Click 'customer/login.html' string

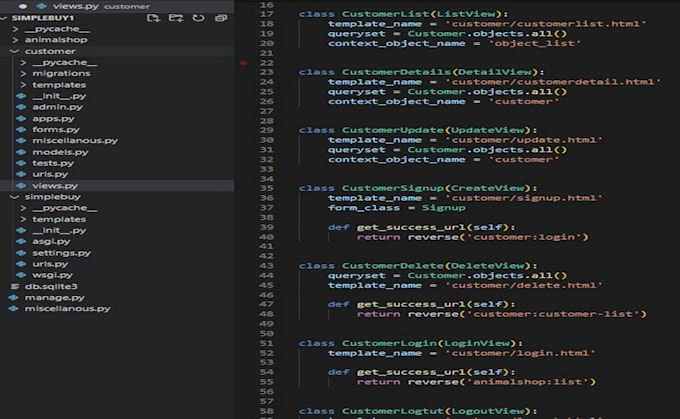pos(521,353)
